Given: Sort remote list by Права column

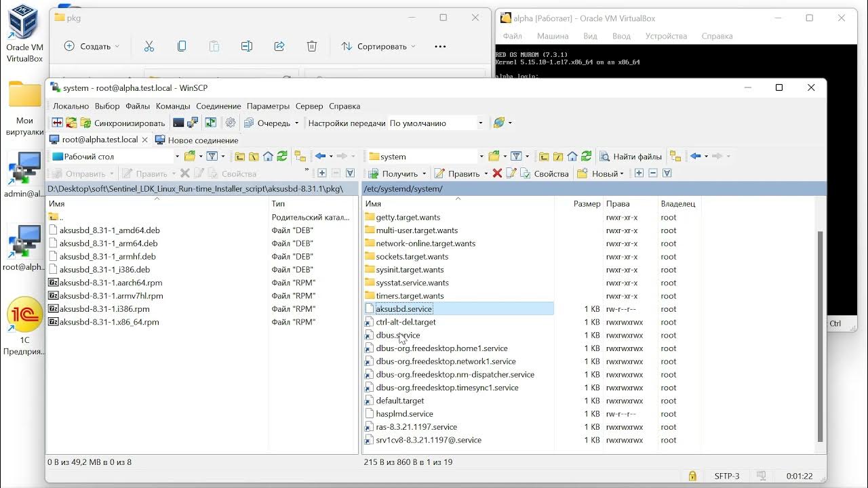Looking at the screenshot, I should pyautogui.click(x=618, y=203).
